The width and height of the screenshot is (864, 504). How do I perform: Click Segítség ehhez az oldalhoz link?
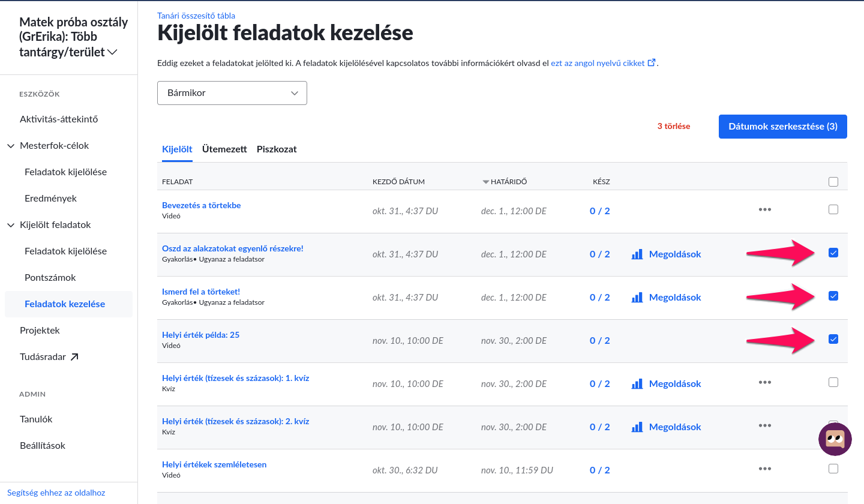point(56,493)
